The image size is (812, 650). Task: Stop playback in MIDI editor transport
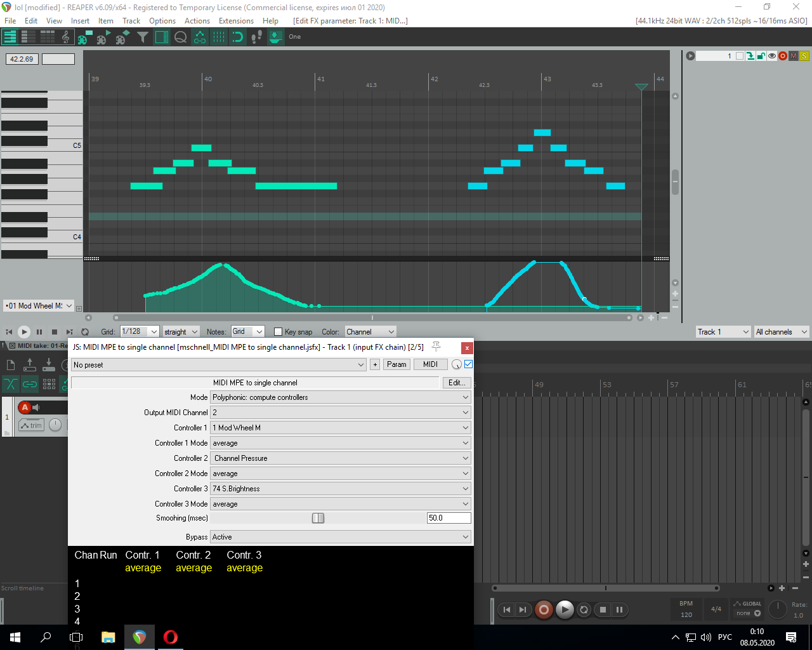[x=55, y=331]
